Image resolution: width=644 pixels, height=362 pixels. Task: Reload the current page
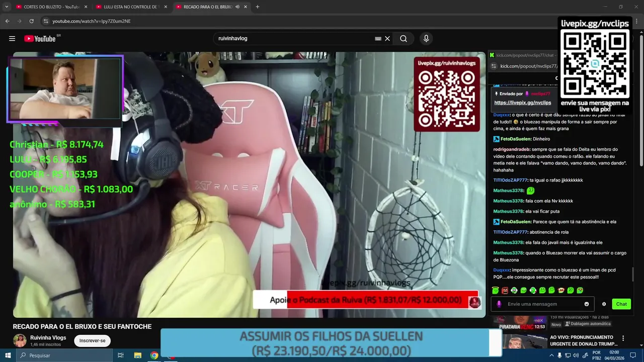[x=31, y=21]
